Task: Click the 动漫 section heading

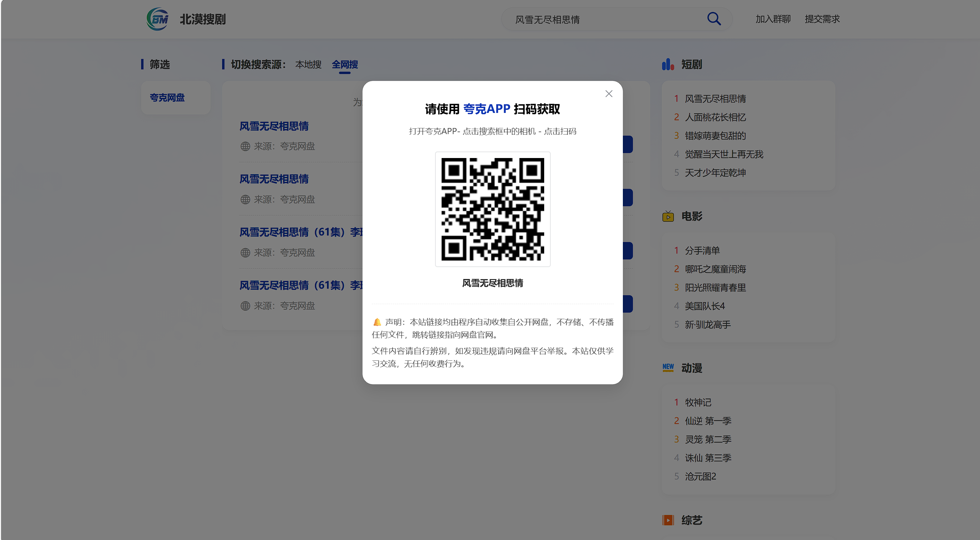Action: [x=692, y=368]
